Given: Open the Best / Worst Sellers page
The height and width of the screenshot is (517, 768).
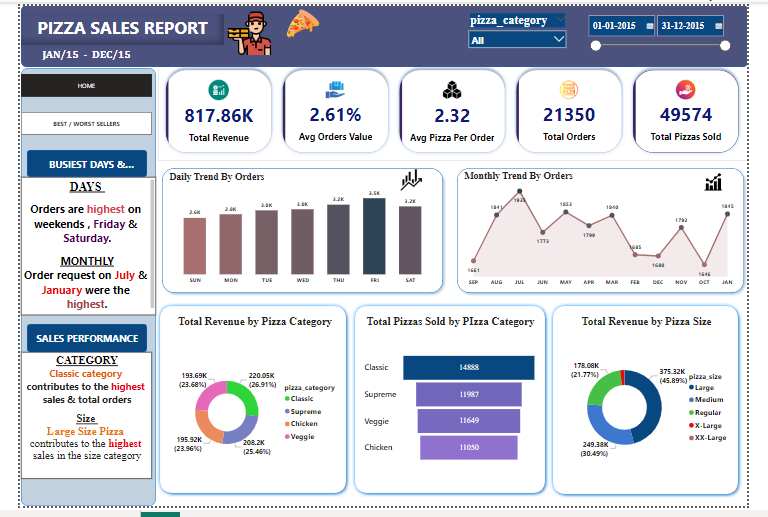Looking at the screenshot, I should [x=87, y=124].
